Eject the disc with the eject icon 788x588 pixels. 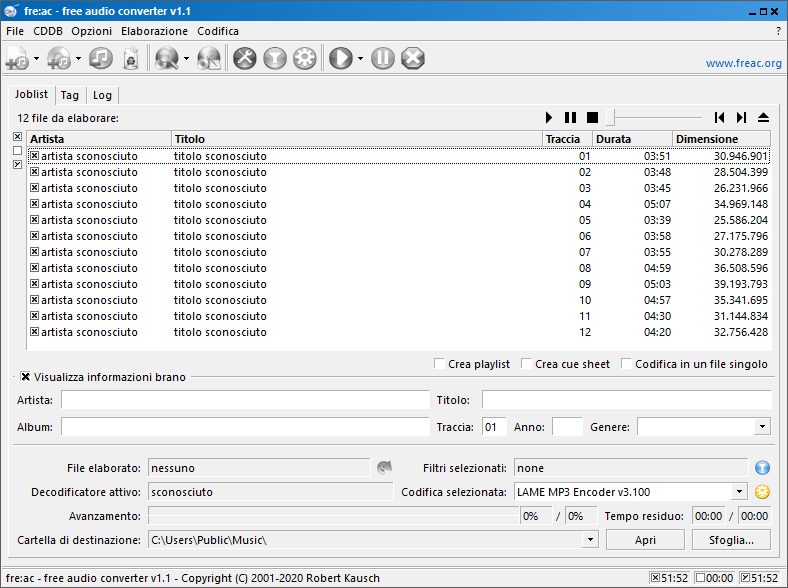point(763,118)
